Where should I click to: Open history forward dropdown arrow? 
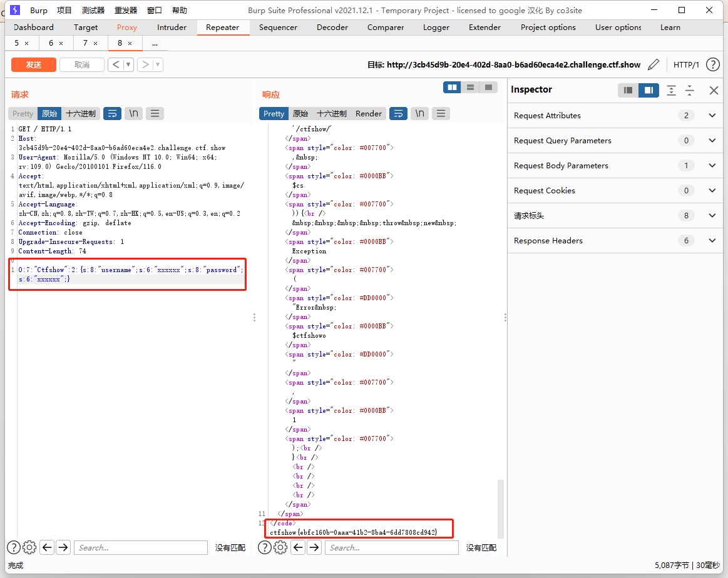(158, 64)
